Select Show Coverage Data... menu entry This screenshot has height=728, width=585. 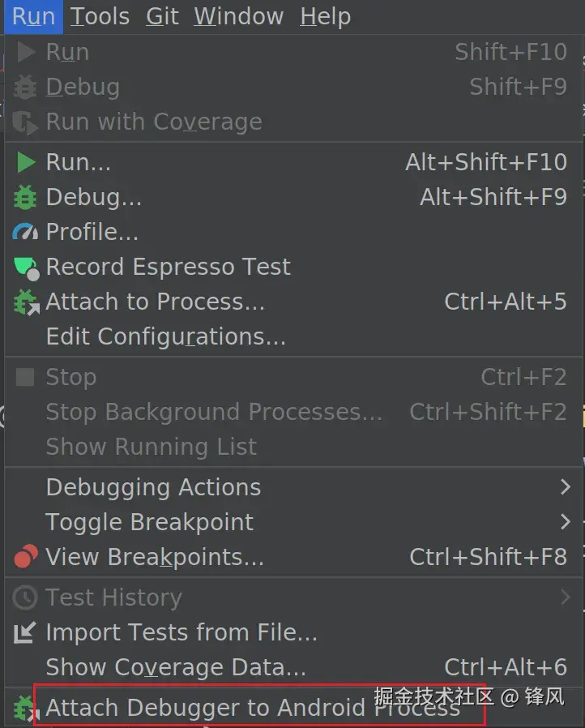pyautogui.click(x=176, y=667)
